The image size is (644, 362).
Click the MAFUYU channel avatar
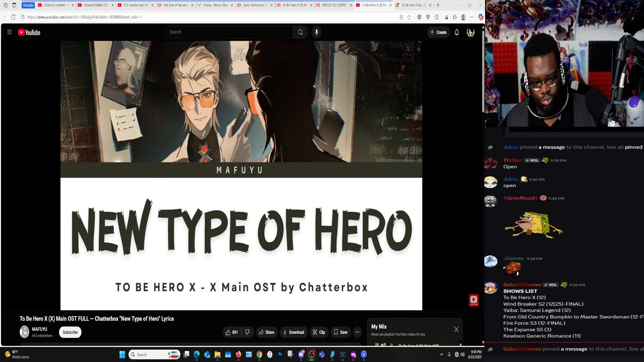[24, 332]
